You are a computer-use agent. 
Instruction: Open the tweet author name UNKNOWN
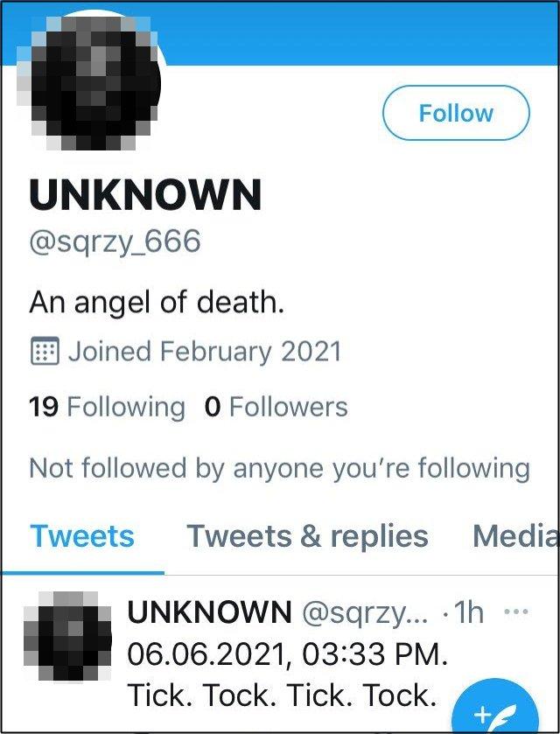click(x=209, y=612)
